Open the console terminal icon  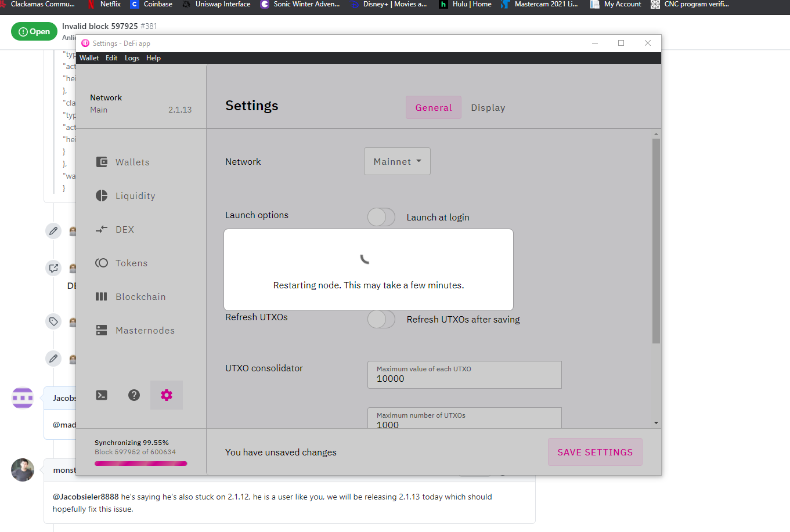pyautogui.click(x=102, y=395)
